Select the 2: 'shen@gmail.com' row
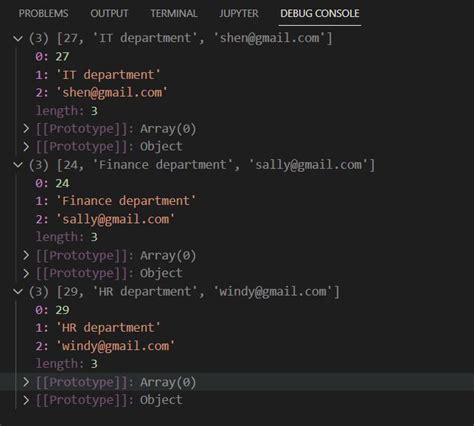The width and height of the screenshot is (474, 426). (101, 92)
